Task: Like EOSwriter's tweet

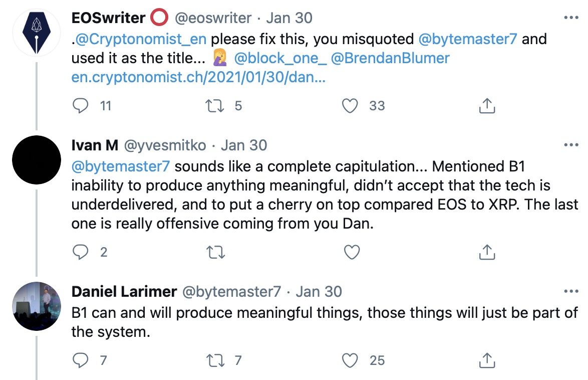Action: pyautogui.click(x=351, y=105)
